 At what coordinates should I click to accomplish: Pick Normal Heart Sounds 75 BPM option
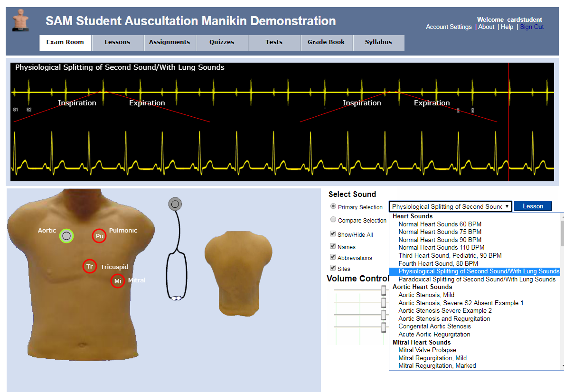pos(440,232)
